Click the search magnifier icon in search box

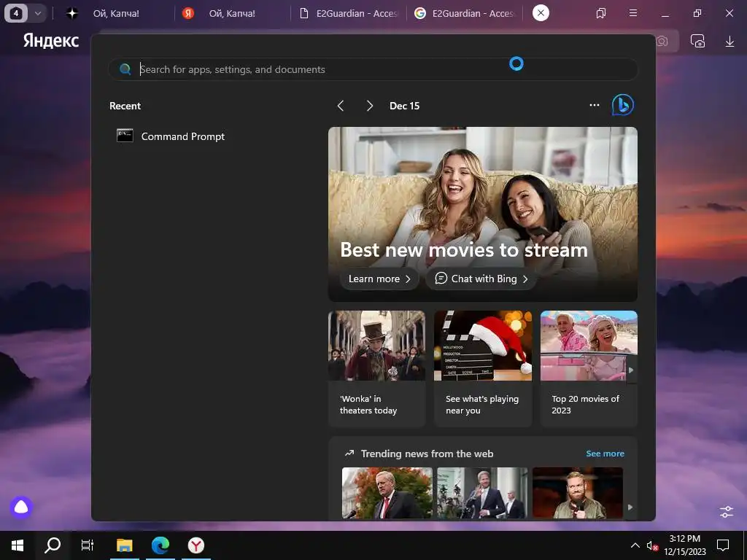pos(125,69)
